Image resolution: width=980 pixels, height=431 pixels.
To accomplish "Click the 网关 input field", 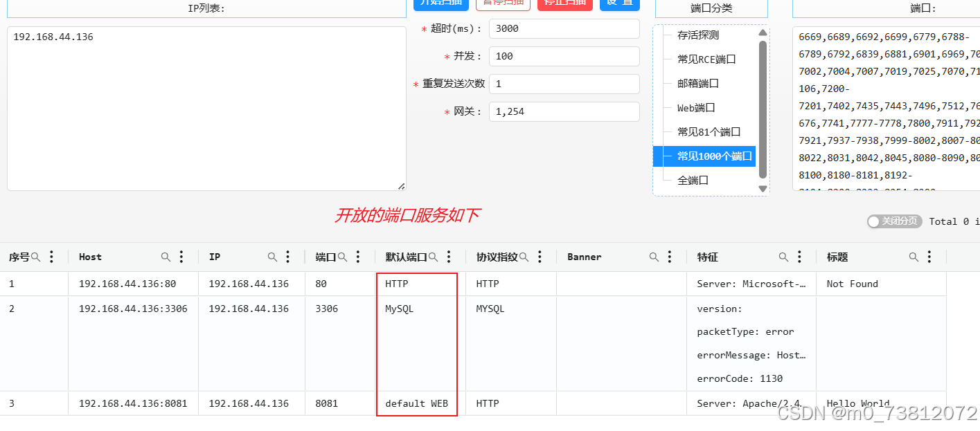I will point(564,111).
